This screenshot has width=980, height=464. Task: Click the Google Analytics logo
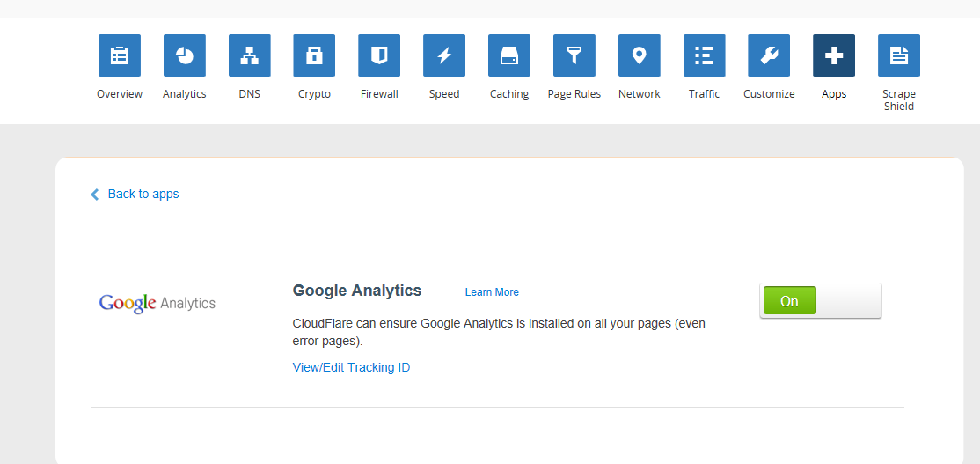[157, 303]
